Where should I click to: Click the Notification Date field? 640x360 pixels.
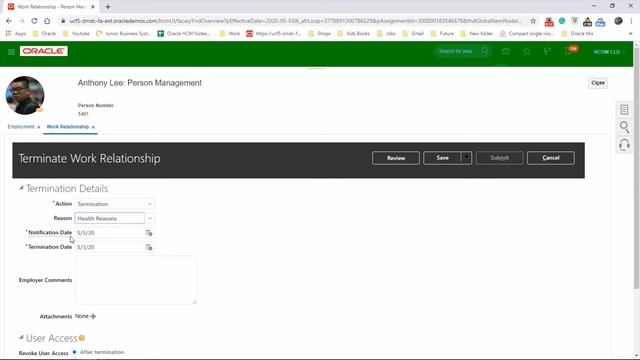[109, 233]
